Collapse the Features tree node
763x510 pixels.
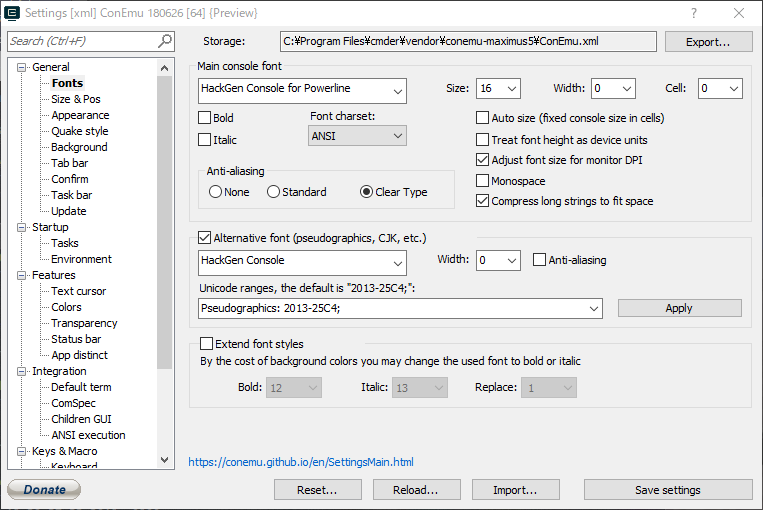coord(21,275)
